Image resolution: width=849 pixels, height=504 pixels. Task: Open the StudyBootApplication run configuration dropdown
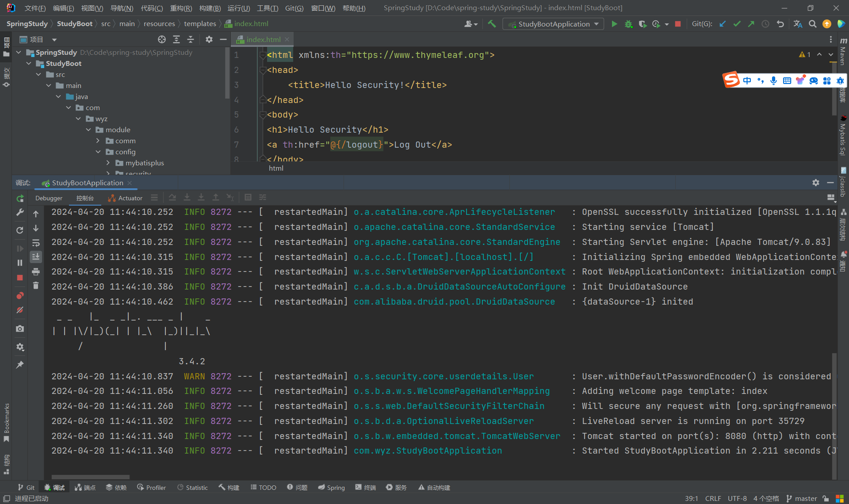point(553,24)
